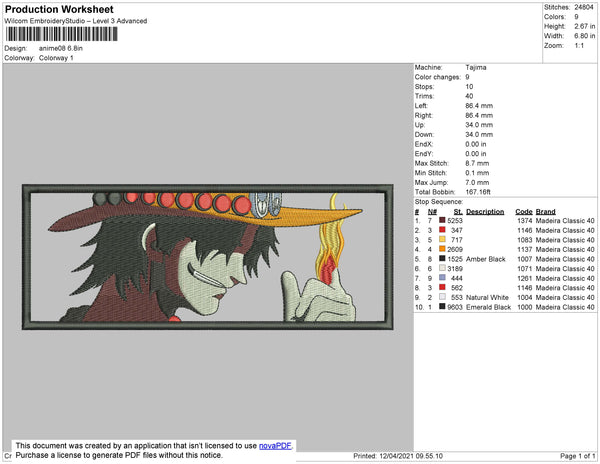Viewport: 600px width, 464px height.
Task: Click the Min Stitch value "0.1 mm"
Action: (477, 173)
